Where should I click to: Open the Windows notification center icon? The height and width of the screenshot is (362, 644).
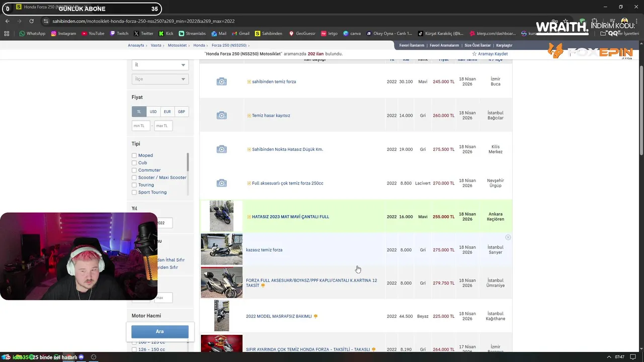tap(633, 357)
